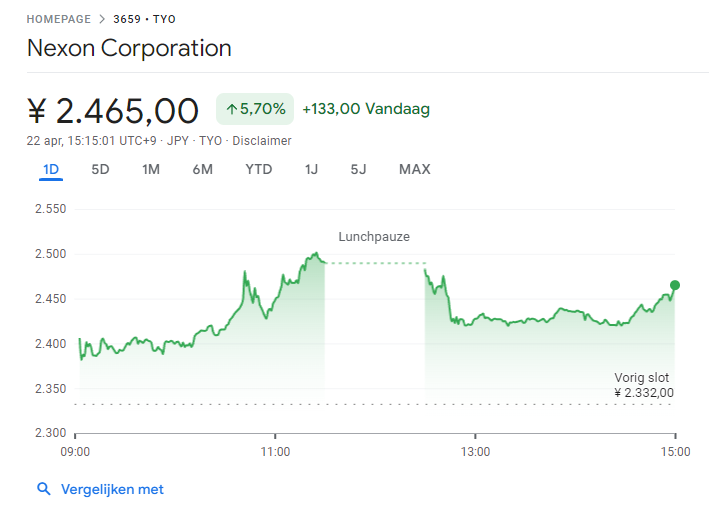Switch to the 5D time range tab

click(x=100, y=169)
